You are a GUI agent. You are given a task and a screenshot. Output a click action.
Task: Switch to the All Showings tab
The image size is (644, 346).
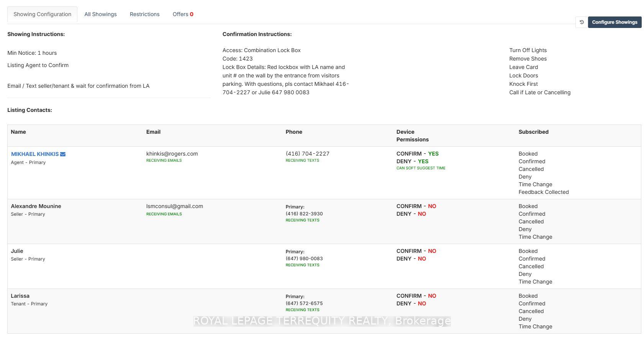[x=100, y=14]
